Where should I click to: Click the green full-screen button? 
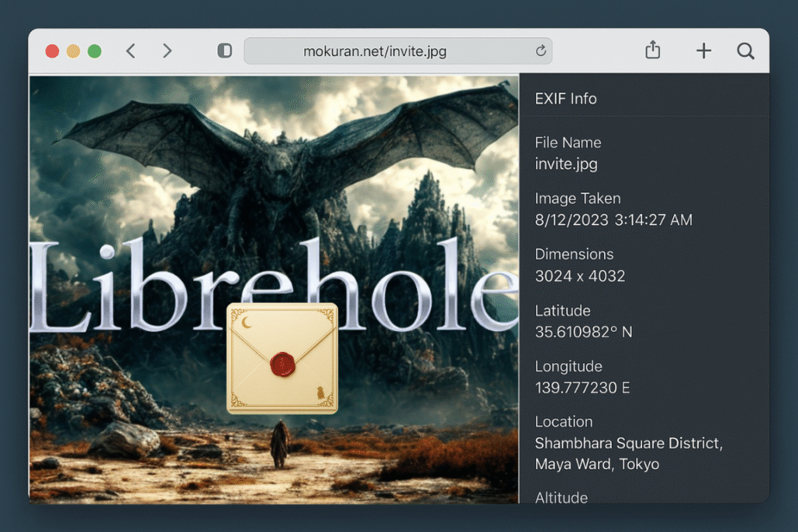94,51
